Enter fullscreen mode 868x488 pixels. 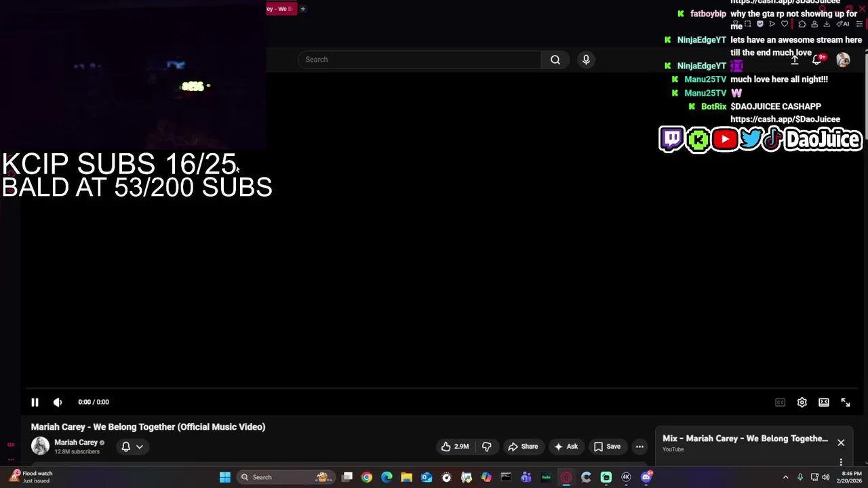click(846, 402)
